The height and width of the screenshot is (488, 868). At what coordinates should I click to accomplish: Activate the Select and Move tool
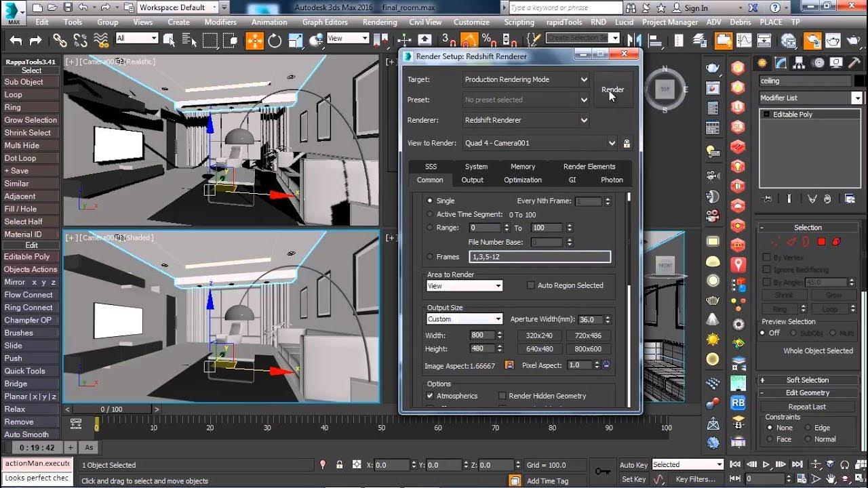coord(254,40)
